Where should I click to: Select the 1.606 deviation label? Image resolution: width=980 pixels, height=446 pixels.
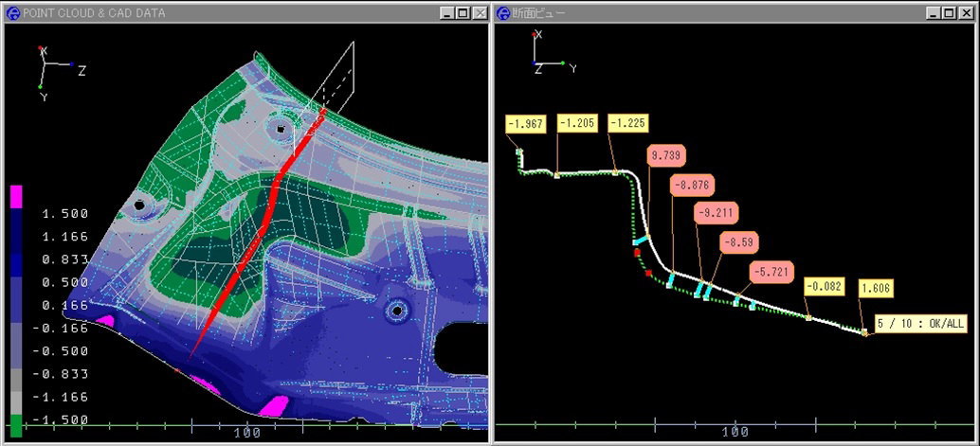point(876,289)
